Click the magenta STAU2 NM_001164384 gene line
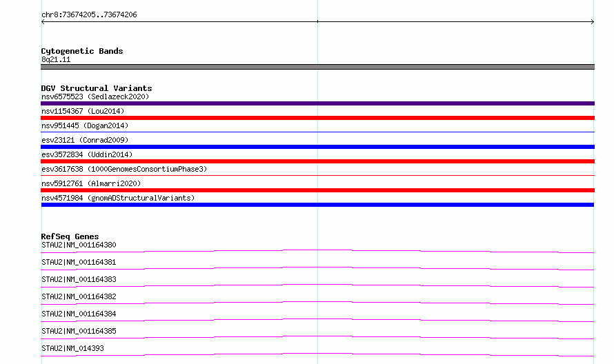Viewport: 614px width, 364px height. 317,320
